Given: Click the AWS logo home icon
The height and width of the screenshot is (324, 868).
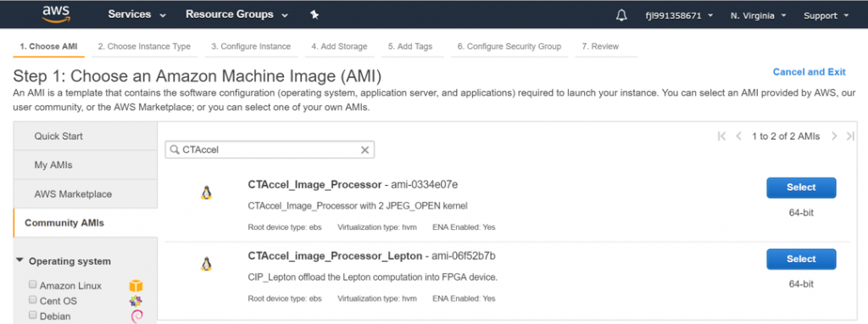Looking at the screenshot, I should (55, 14).
